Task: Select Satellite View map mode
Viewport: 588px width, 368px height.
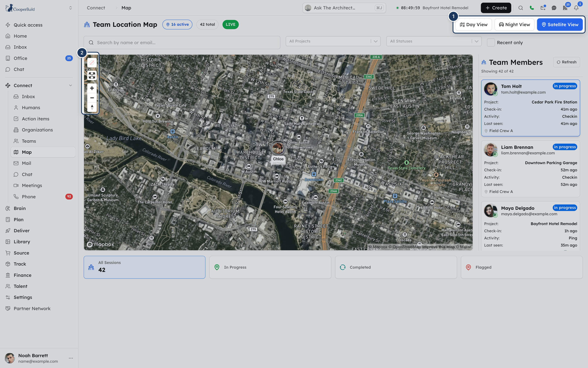Action: click(x=560, y=25)
